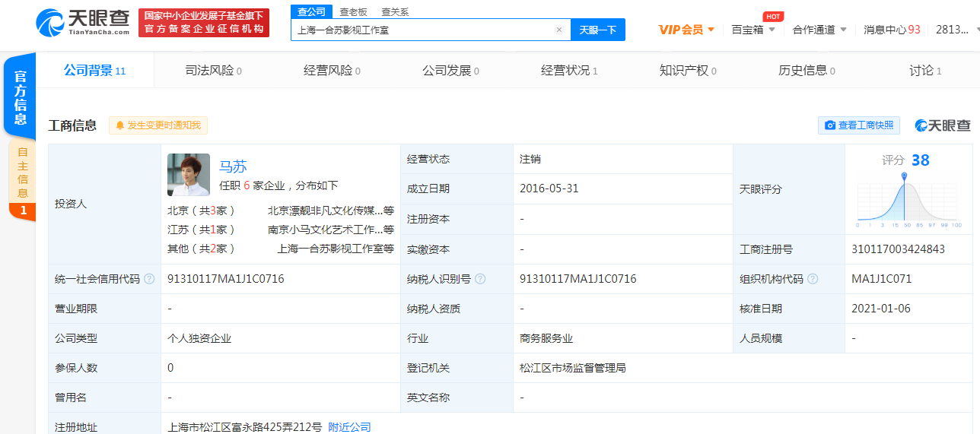
Task: Switch to the 知识产权 tab
Action: click(688, 71)
